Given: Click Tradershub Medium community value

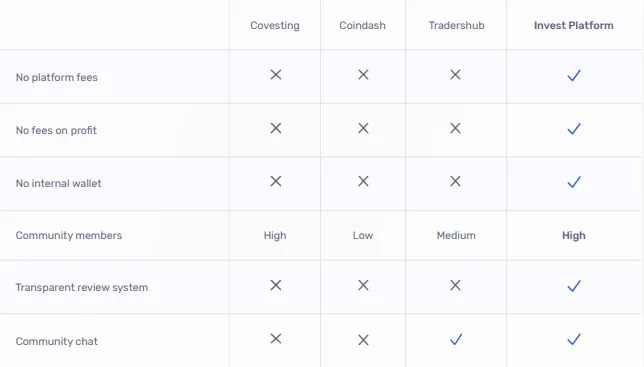Looking at the screenshot, I should click(x=456, y=235).
